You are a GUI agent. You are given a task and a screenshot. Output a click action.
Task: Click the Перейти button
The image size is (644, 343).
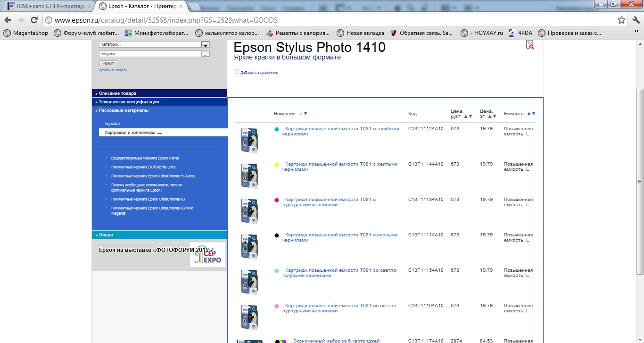108,63
